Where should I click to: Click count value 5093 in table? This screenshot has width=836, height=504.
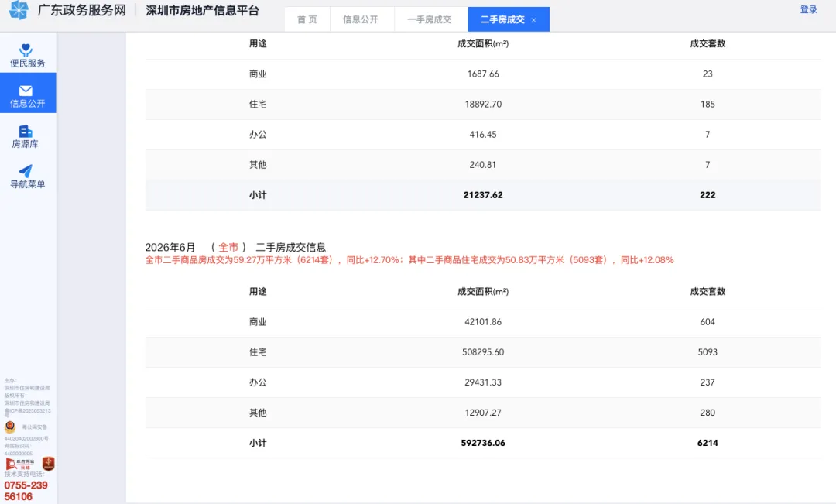tap(708, 352)
